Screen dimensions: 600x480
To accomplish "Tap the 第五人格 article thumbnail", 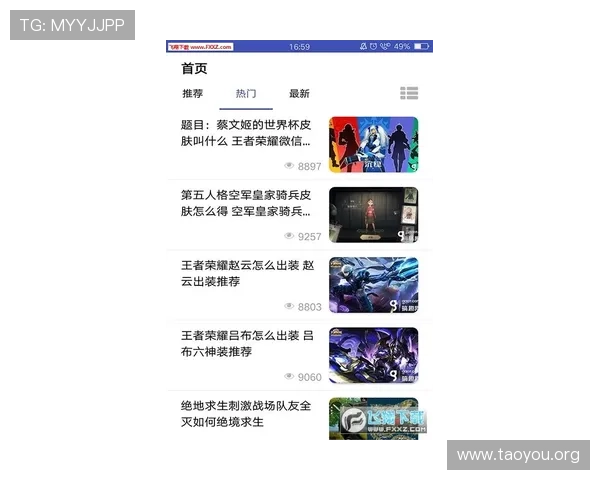I will (x=373, y=215).
